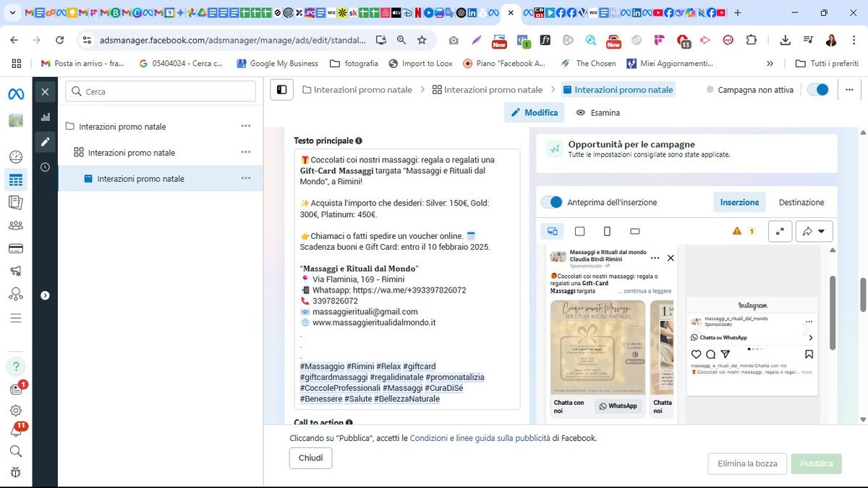The width and height of the screenshot is (868, 488).
Task: Open three-dot menu in Instagram preview
Action: click(x=809, y=321)
